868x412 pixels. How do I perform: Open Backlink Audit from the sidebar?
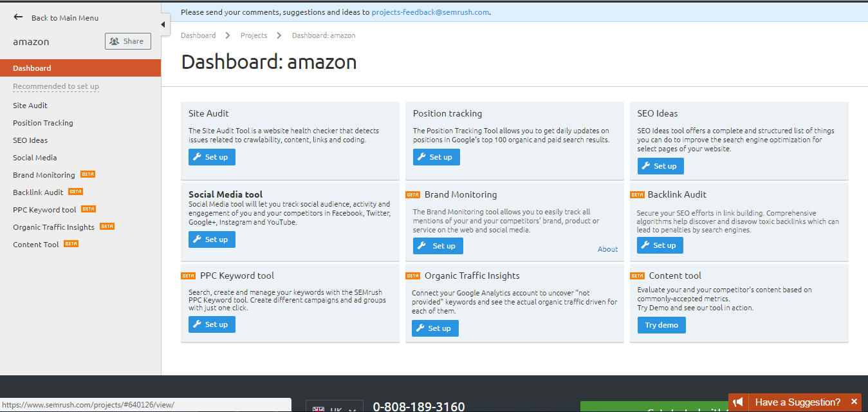(x=38, y=192)
